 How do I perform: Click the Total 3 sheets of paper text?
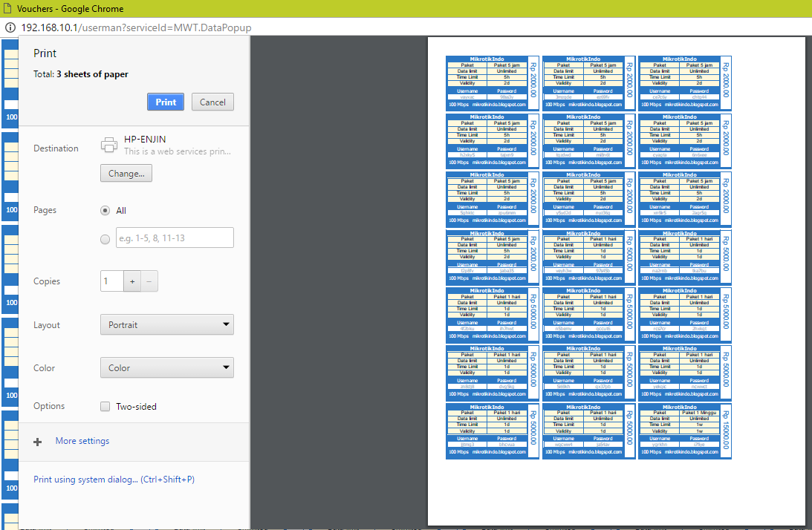[81, 74]
